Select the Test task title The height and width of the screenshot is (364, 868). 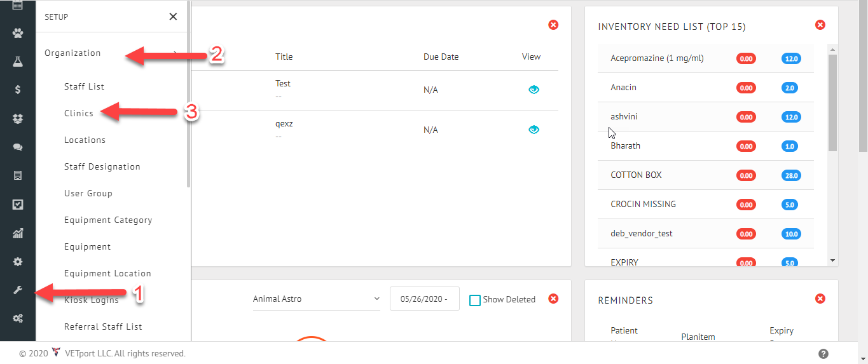[283, 83]
